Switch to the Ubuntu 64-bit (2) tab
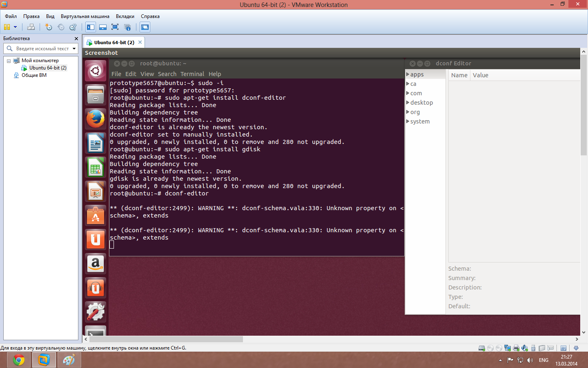The width and height of the screenshot is (588, 368). (x=114, y=43)
